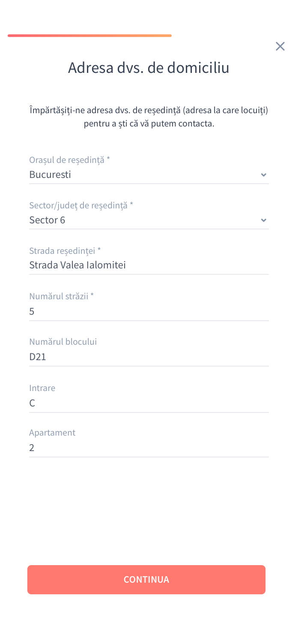298x644 pixels.
Task: Click the street number field containing 5
Action: [148, 311]
